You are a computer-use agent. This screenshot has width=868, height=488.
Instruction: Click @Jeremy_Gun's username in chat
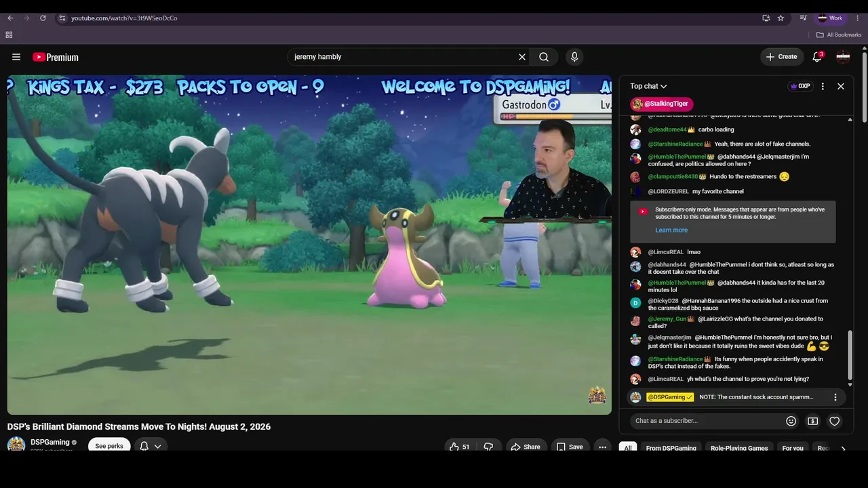pyautogui.click(x=667, y=319)
